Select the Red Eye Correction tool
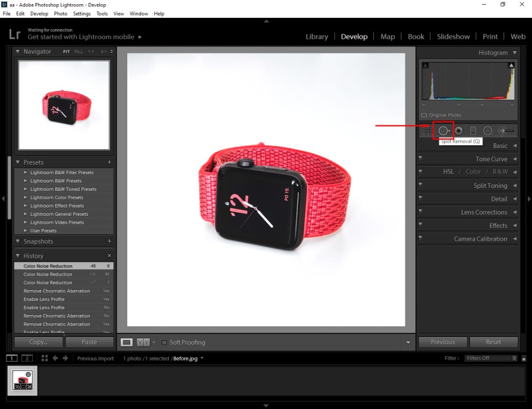Viewport: 532px width, 409px height. 459,131
